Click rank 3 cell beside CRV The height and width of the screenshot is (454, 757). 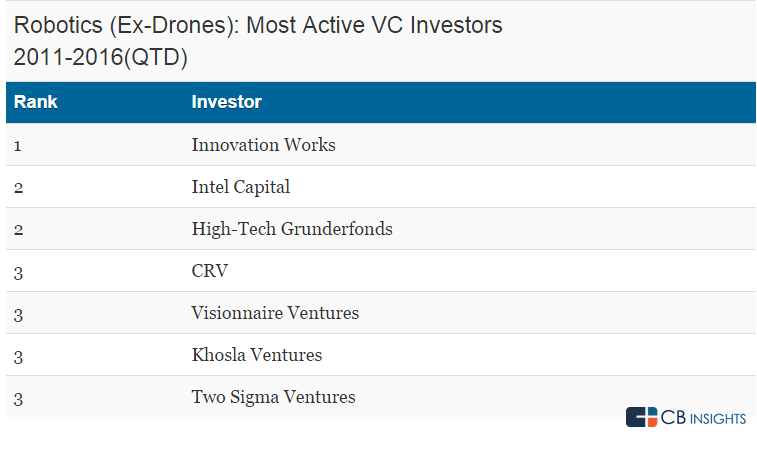[x=18, y=272]
